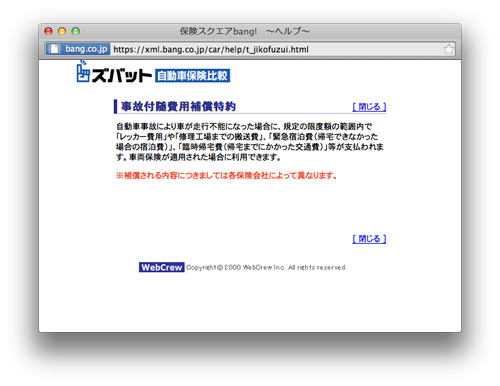This screenshot has height=386, width=500.
Task: Select the URL text in address bar
Action: [211, 50]
